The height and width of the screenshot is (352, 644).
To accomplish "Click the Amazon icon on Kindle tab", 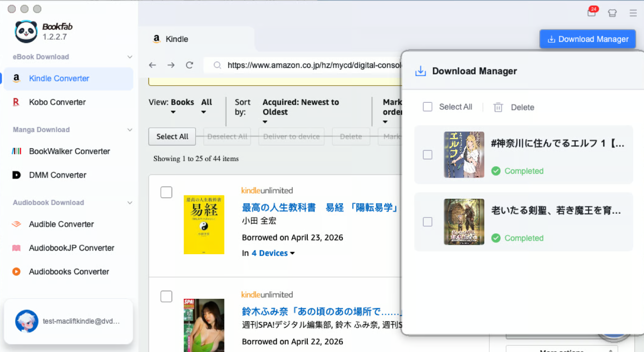I will (x=157, y=39).
